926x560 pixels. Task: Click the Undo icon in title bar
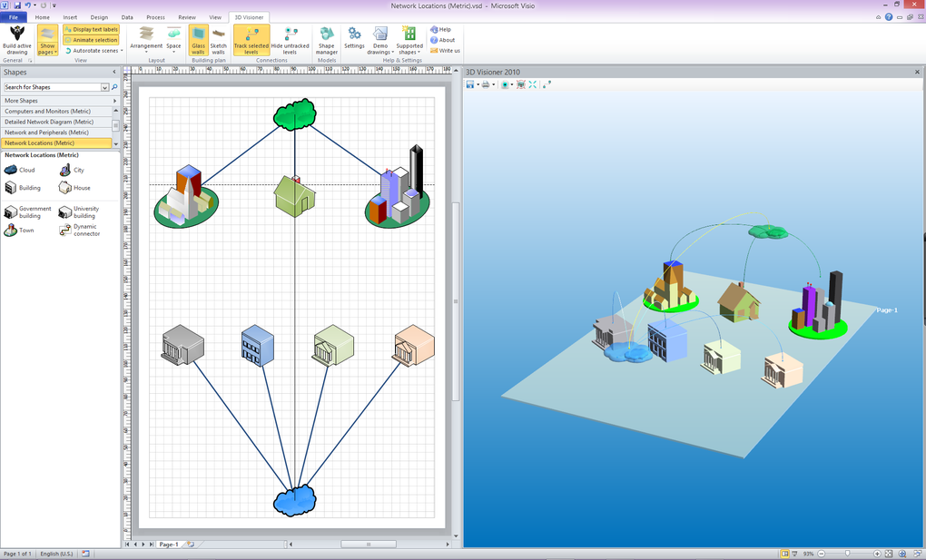tap(27, 5)
